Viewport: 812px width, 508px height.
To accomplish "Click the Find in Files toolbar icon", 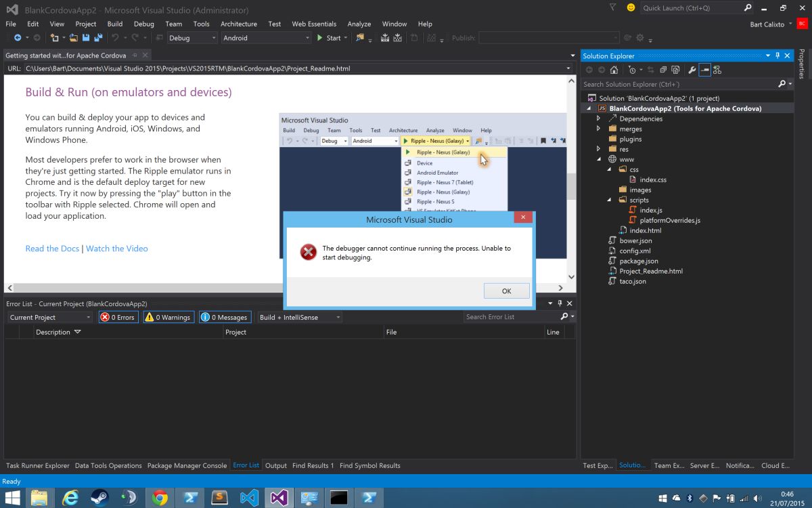I will 359,38.
